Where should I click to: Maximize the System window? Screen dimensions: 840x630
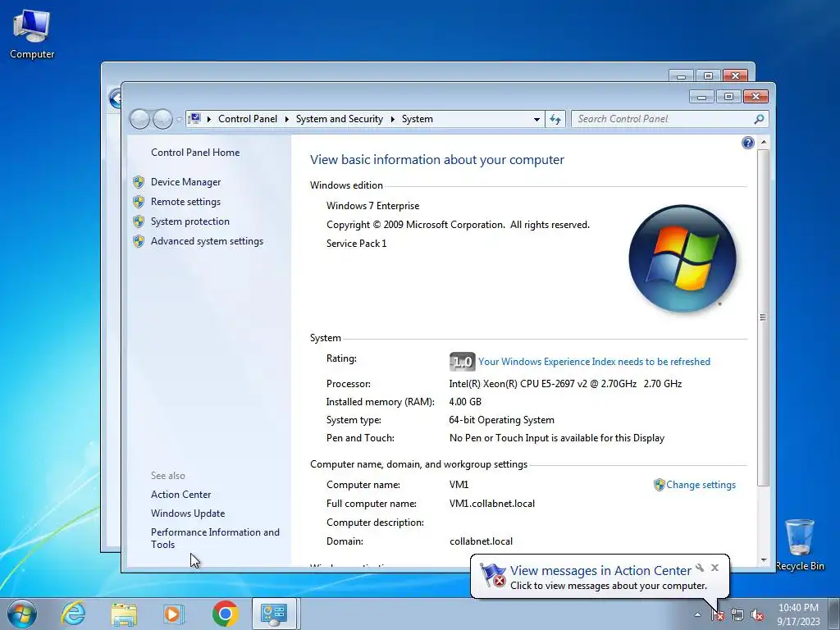click(728, 97)
